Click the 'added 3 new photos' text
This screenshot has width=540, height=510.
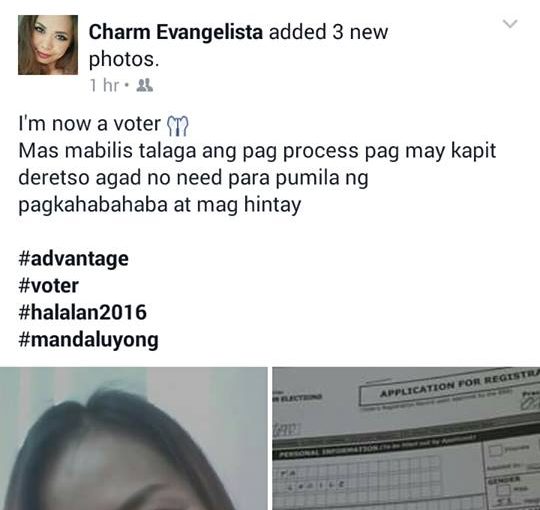(238, 45)
